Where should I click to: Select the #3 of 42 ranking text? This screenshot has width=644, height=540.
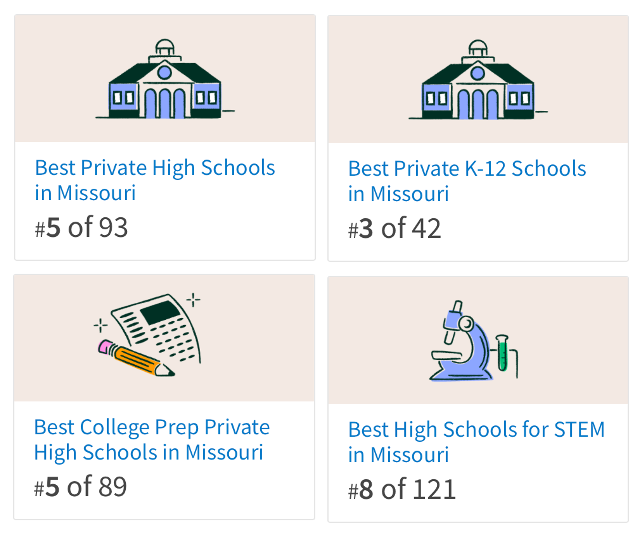(x=395, y=229)
